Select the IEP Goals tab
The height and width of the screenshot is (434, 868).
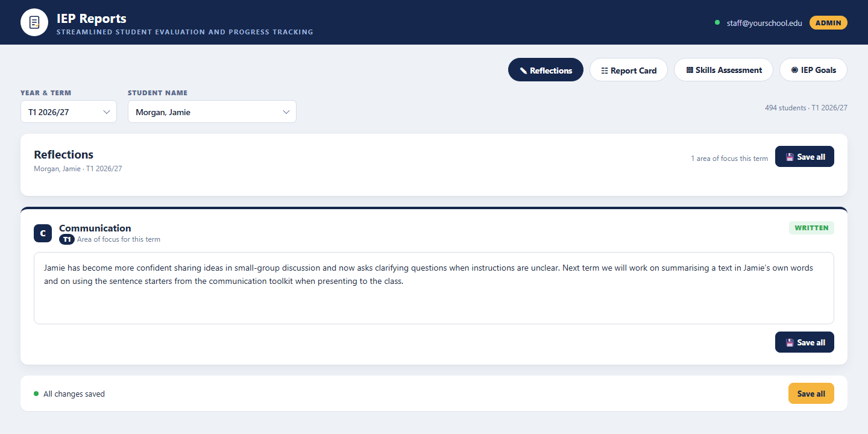813,70
